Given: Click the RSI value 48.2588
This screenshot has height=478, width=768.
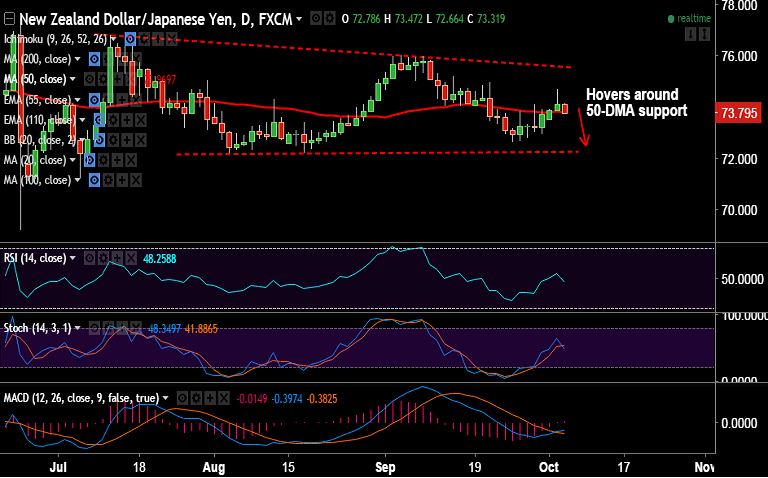Looking at the screenshot, I should point(160,259).
